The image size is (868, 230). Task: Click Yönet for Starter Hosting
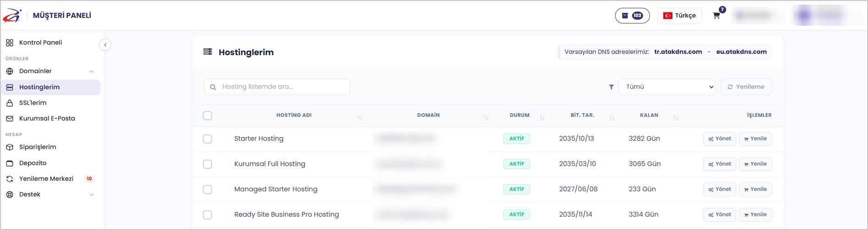pos(720,139)
